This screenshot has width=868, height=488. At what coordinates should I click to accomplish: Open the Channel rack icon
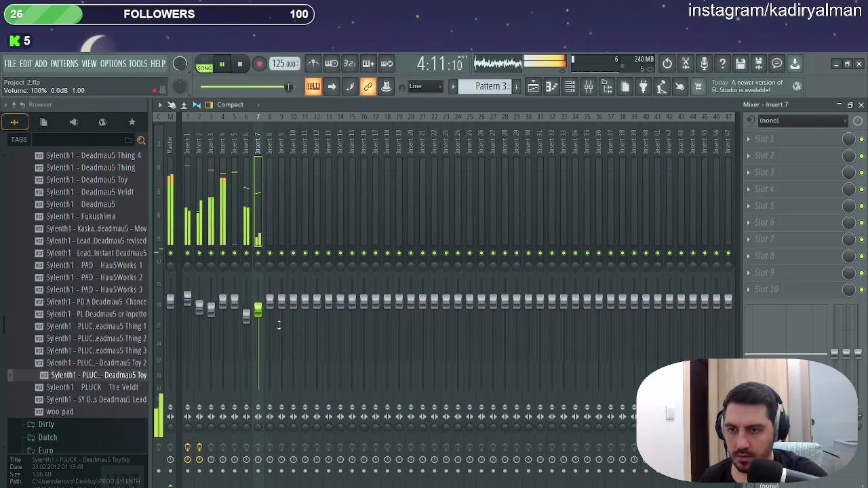click(570, 87)
